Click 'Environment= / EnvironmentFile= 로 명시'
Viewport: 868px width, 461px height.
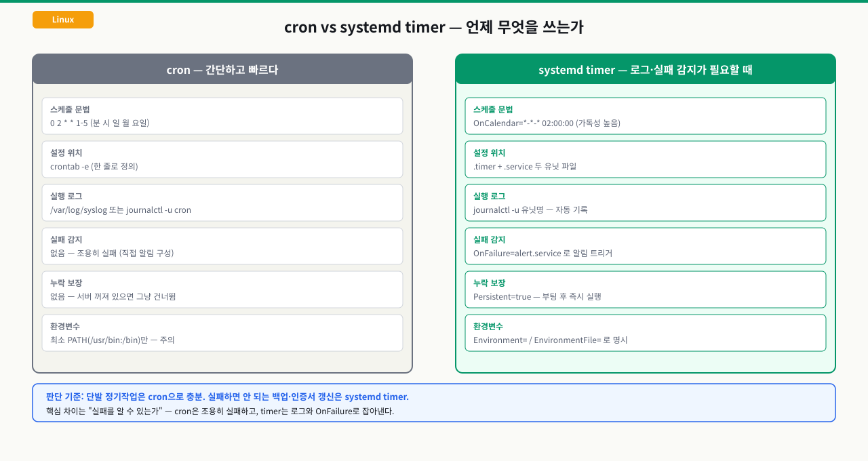[x=551, y=340]
